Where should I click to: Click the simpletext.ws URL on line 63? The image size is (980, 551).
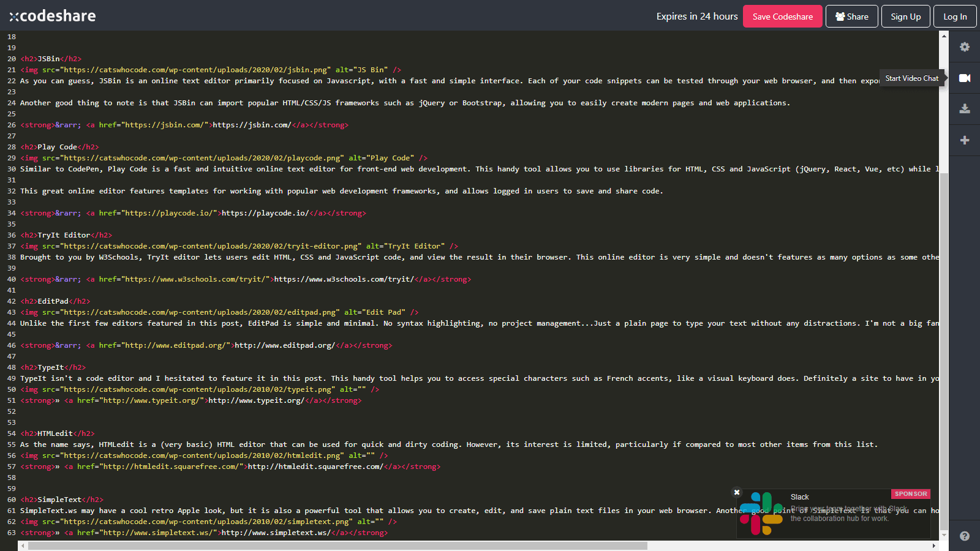pyautogui.click(x=276, y=533)
